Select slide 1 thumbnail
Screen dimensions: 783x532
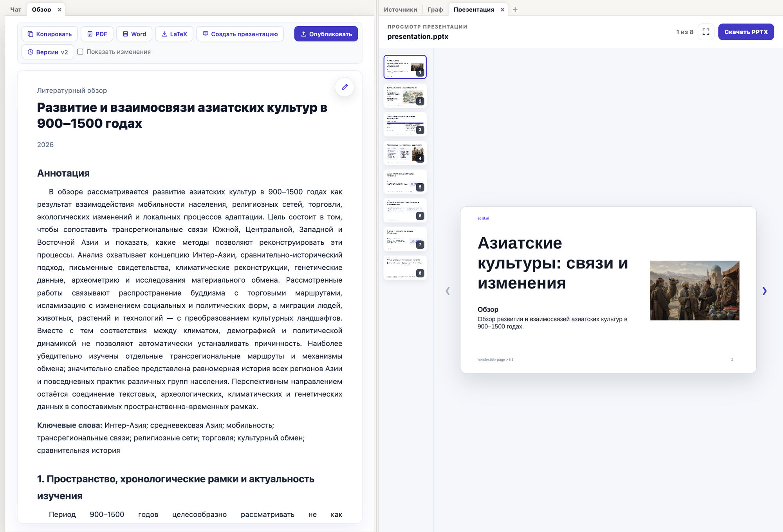coord(405,67)
